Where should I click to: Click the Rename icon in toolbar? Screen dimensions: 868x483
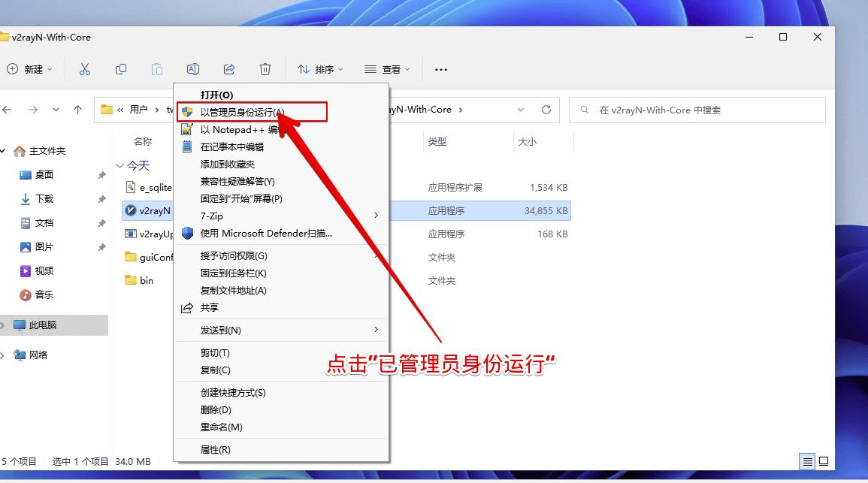192,69
